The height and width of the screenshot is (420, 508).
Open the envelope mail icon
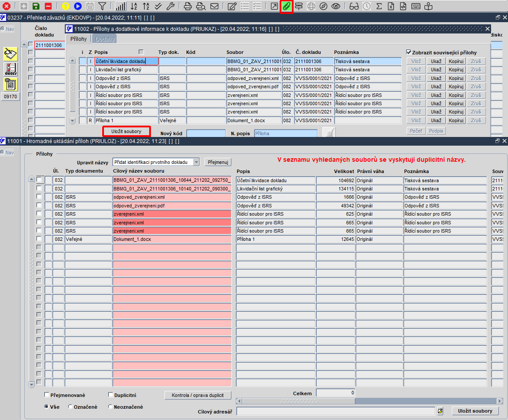click(214, 6)
